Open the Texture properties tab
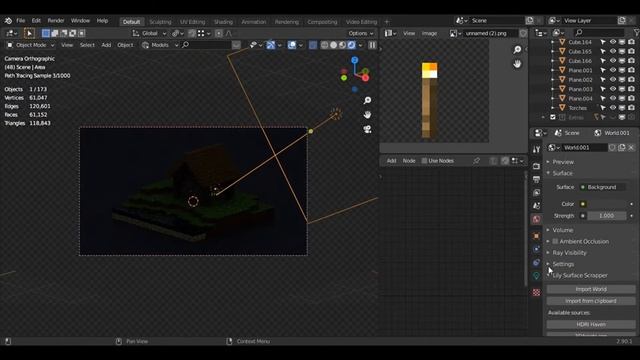This screenshot has width=640, height=360. (536, 292)
